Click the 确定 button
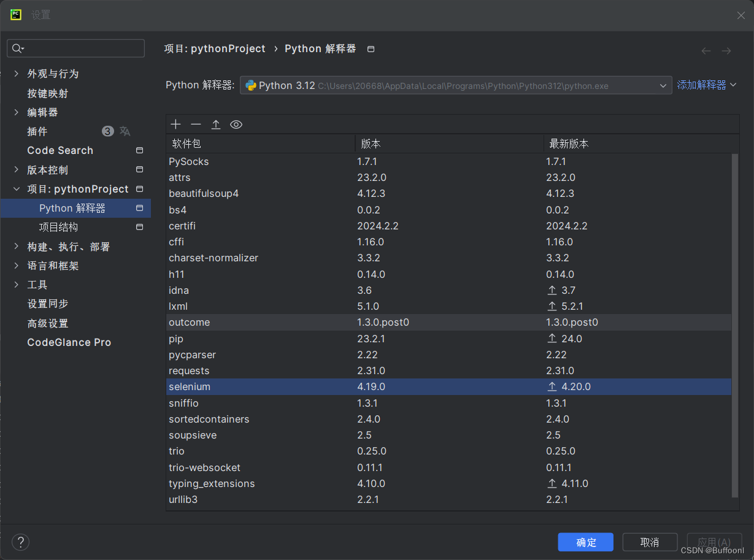This screenshot has width=754, height=560. tap(585, 542)
